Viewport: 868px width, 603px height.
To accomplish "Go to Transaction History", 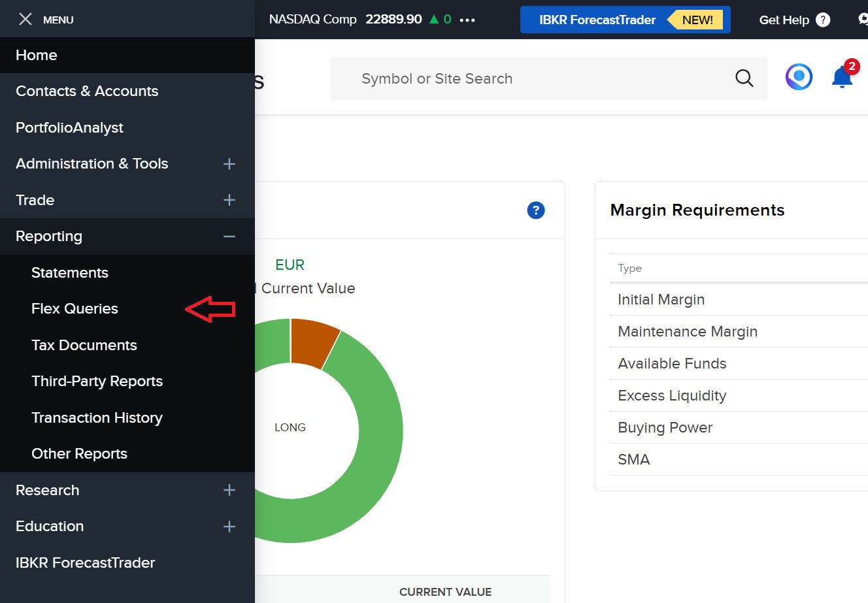I will [97, 417].
